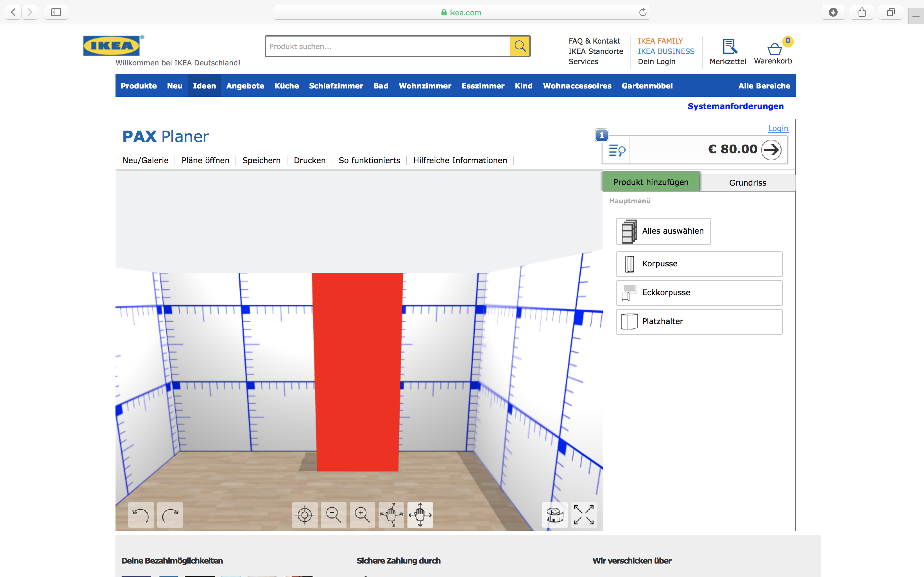
Task: Click the undo arrow icon
Action: 141,515
